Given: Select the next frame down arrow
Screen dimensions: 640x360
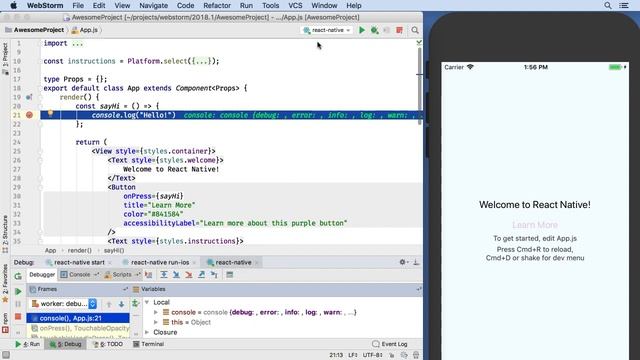Looking at the screenshot, I should click(122, 304).
